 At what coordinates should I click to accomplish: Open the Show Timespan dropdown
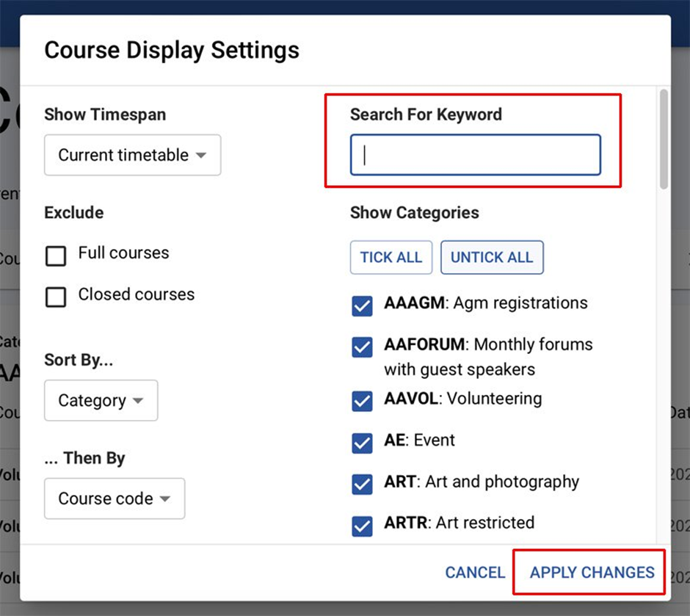click(132, 155)
